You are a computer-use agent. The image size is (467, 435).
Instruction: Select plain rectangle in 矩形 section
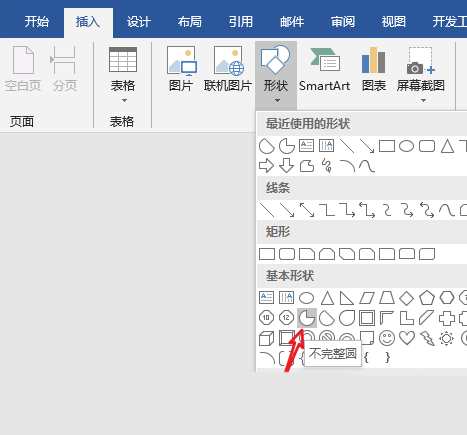[267, 254]
